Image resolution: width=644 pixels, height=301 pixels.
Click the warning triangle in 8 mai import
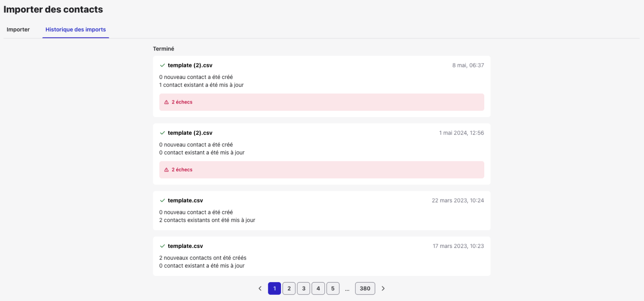click(166, 102)
